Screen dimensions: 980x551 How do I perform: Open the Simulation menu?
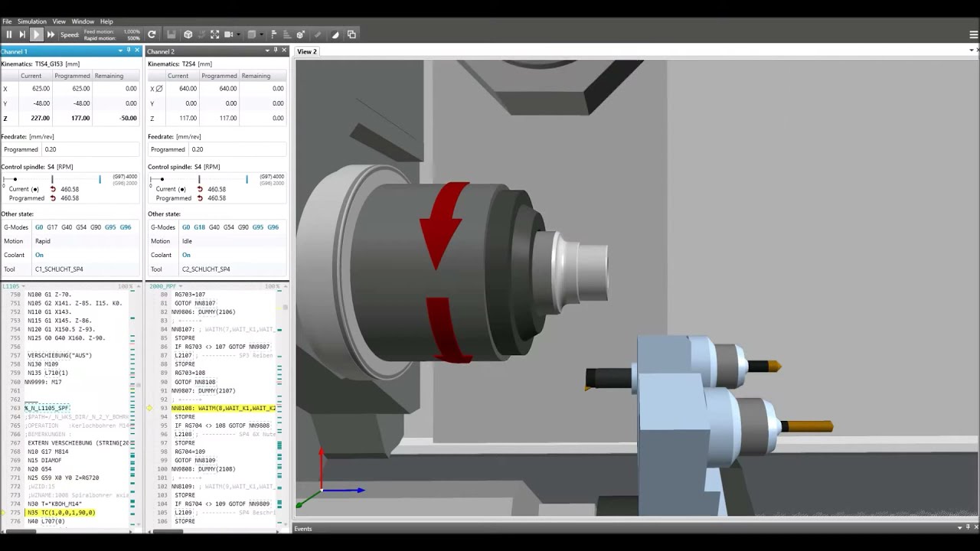tap(32, 21)
